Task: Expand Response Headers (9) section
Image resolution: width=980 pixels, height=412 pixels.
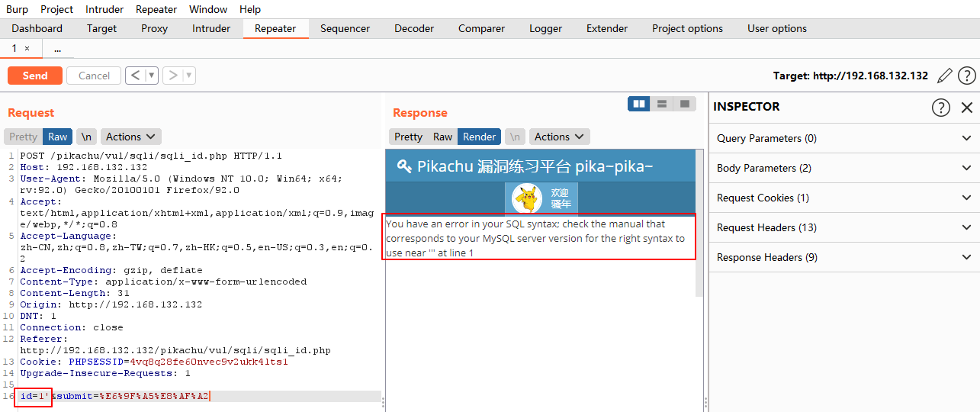Action: point(844,257)
